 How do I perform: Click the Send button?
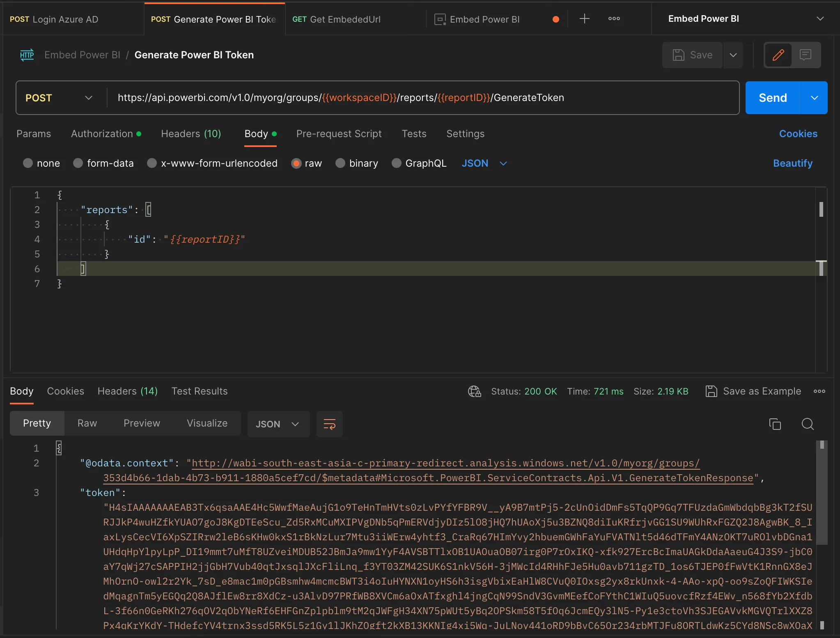point(773,98)
